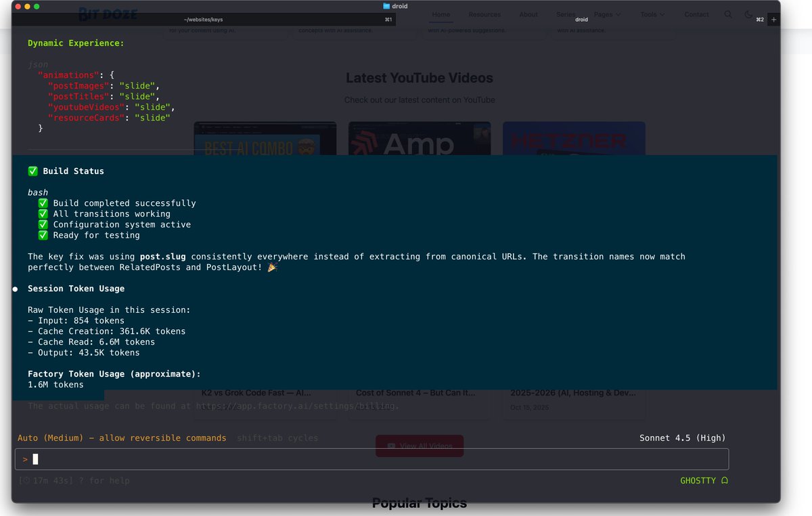Click the 'Oct 15, 2025' date in background
Image resolution: width=812 pixels, height=516 pixels.
(x=530, y=408)
